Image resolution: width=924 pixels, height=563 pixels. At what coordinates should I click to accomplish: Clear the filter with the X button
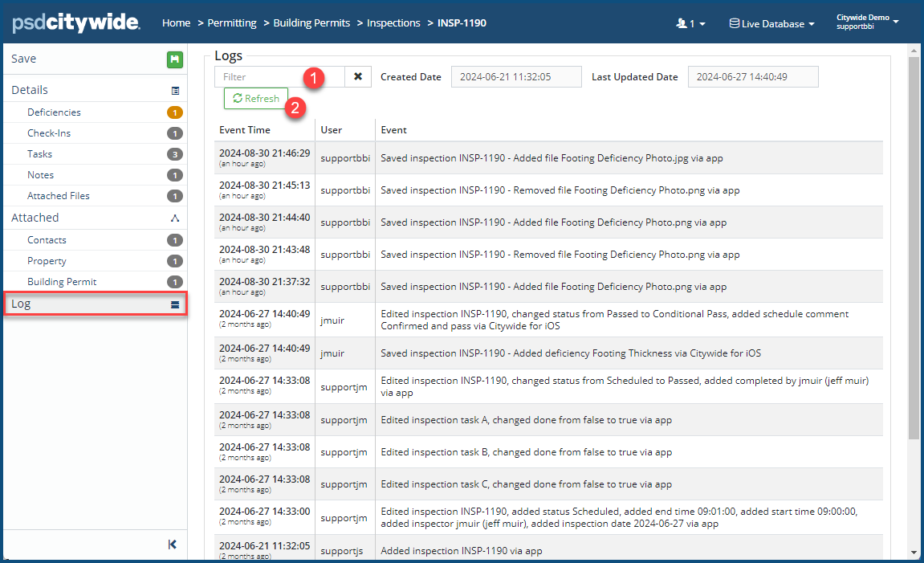tap(358, 77)
